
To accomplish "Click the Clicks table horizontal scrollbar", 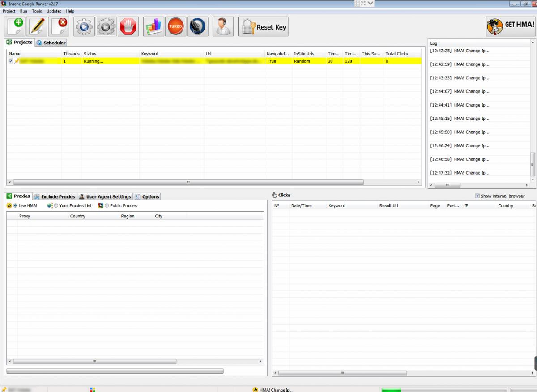I will [342, 373].
